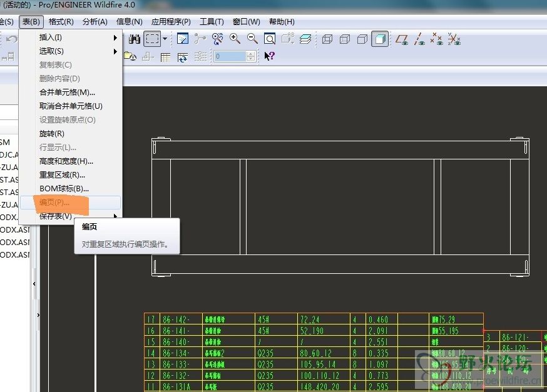Click the regenerate model icon

217,39
